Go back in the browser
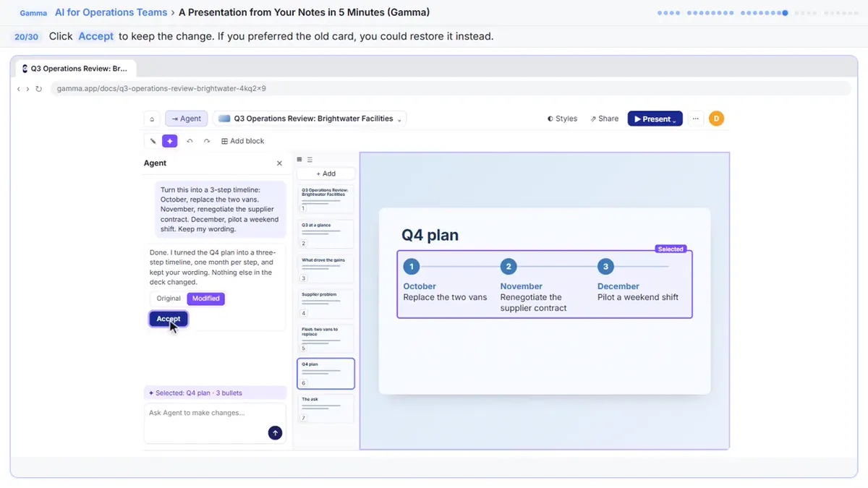Screen dimensions: 868x488 pos(19,89)
